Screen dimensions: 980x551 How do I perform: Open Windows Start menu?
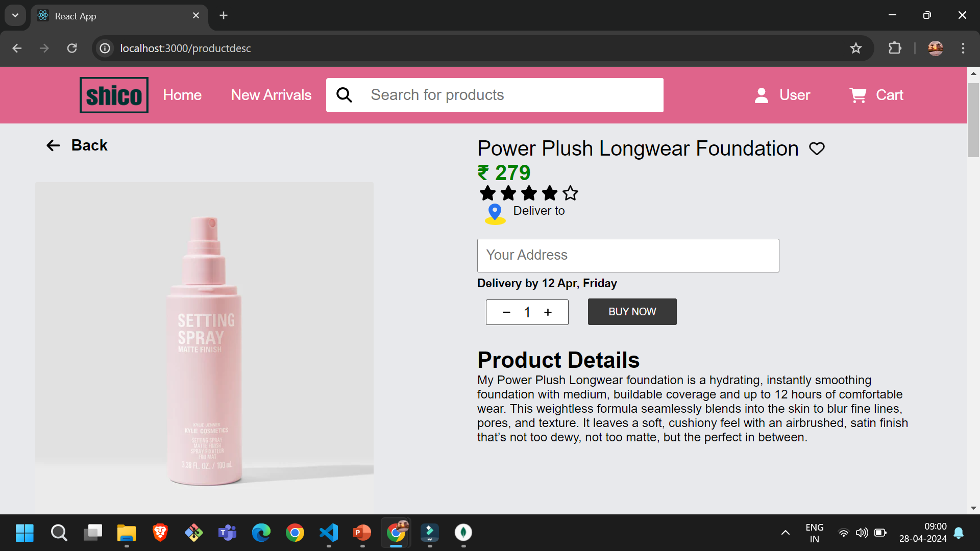click(24, 533)
